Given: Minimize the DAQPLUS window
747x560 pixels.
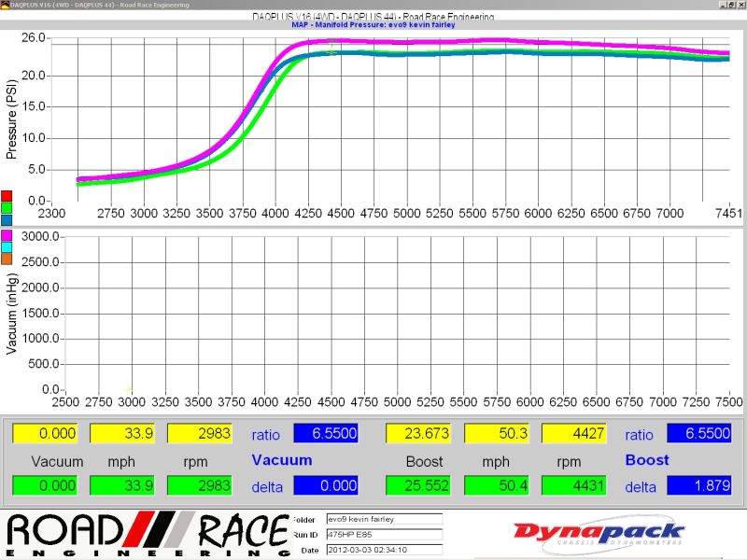Looking at the screenshot, I should pyautogui.click(x=723, y=5).
